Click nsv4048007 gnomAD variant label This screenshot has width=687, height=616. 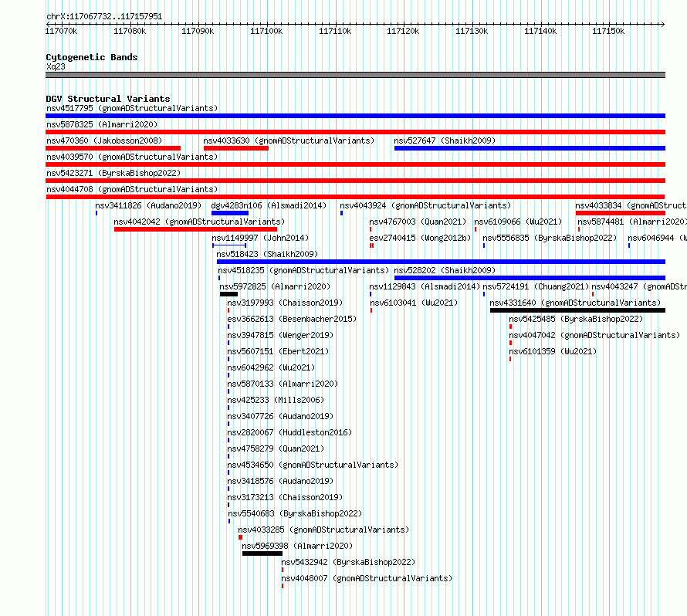tap(367, 578)
